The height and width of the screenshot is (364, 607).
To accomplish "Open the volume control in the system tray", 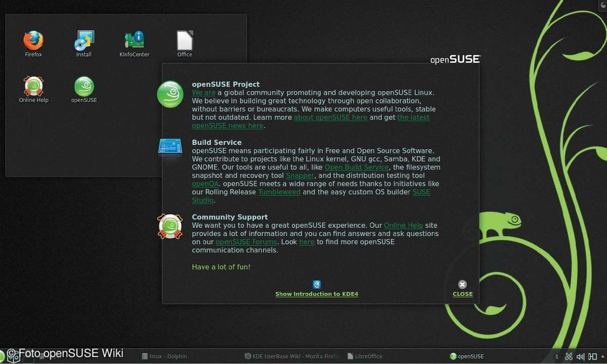I will 580,356.
